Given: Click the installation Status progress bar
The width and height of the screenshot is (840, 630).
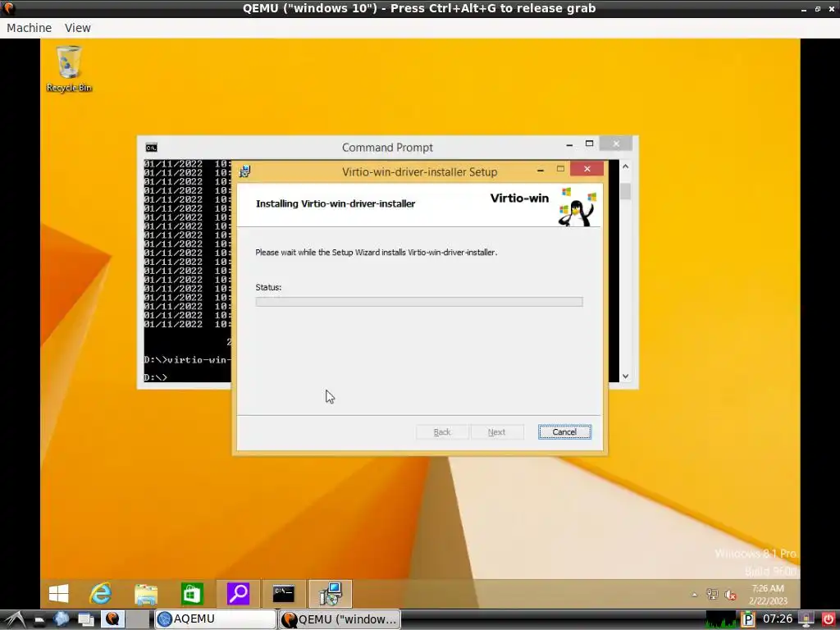Looking at the screenshot, I should pyautogui.click(x=419, y=302).
